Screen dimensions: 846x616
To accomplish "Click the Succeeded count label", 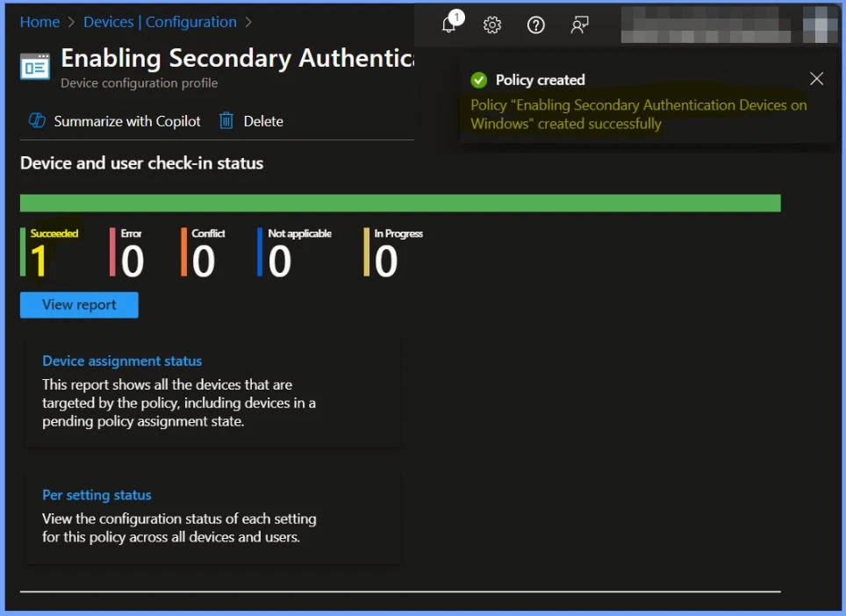I will coord(54,233).
